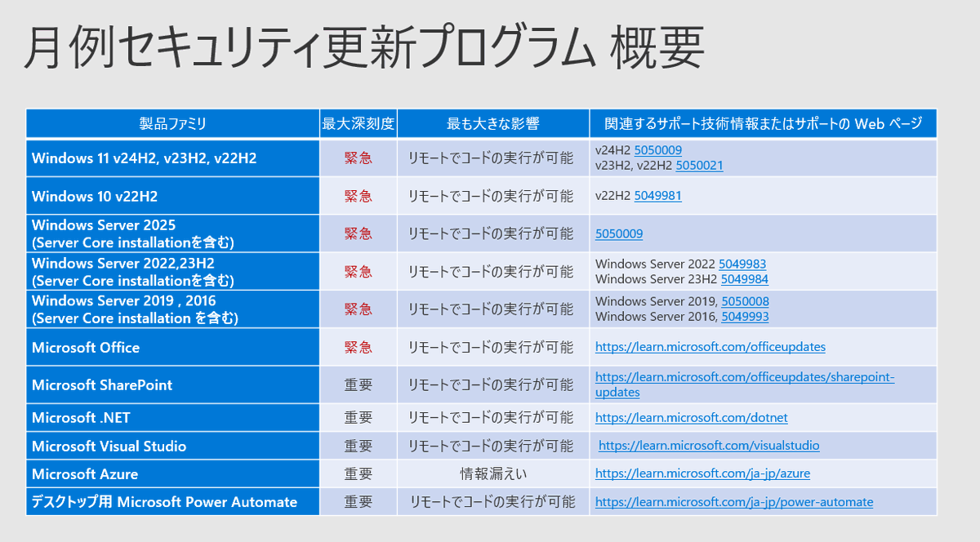This screenshot has height=542, width=980.
Task: Click the 最大深刻度 column header
Action: (359, 124)
